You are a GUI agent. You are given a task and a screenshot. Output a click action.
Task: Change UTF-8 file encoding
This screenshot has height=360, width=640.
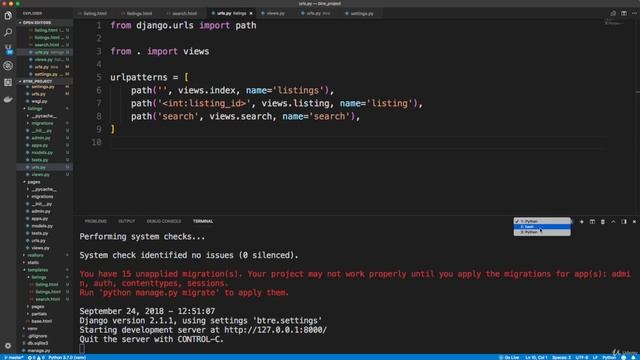pyautogui.click(x=582, y=358)
